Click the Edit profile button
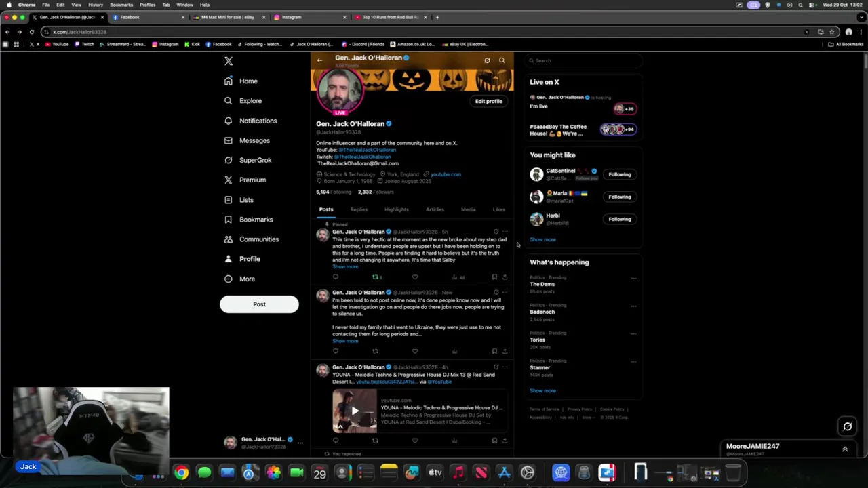 pos(488,101)
